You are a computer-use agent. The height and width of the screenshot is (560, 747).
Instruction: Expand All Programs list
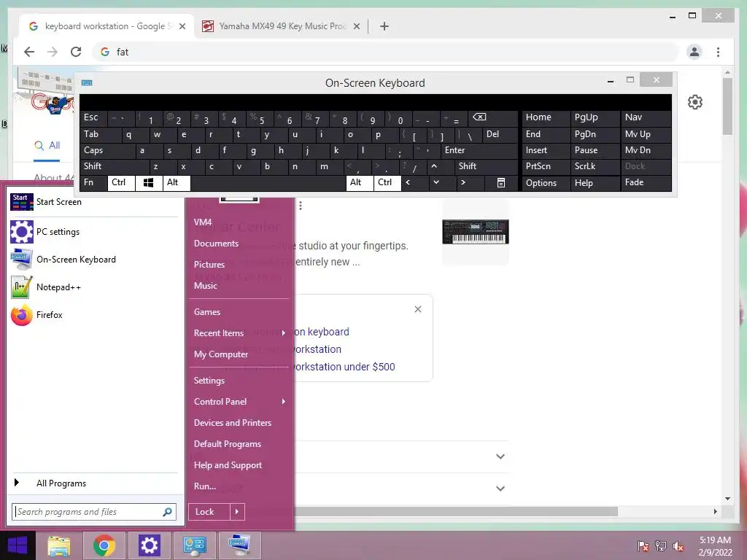[93, 483]
